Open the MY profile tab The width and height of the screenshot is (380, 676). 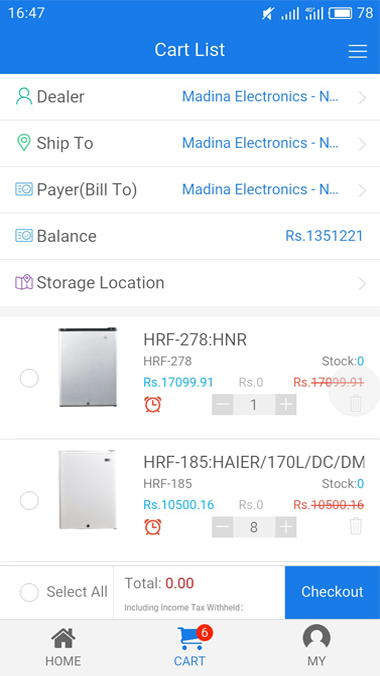(x=317, y=648)
